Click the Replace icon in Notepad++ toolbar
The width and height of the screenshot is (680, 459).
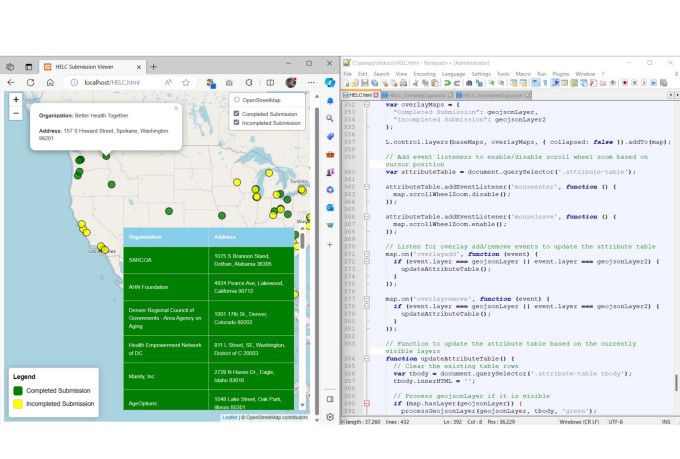479,82
